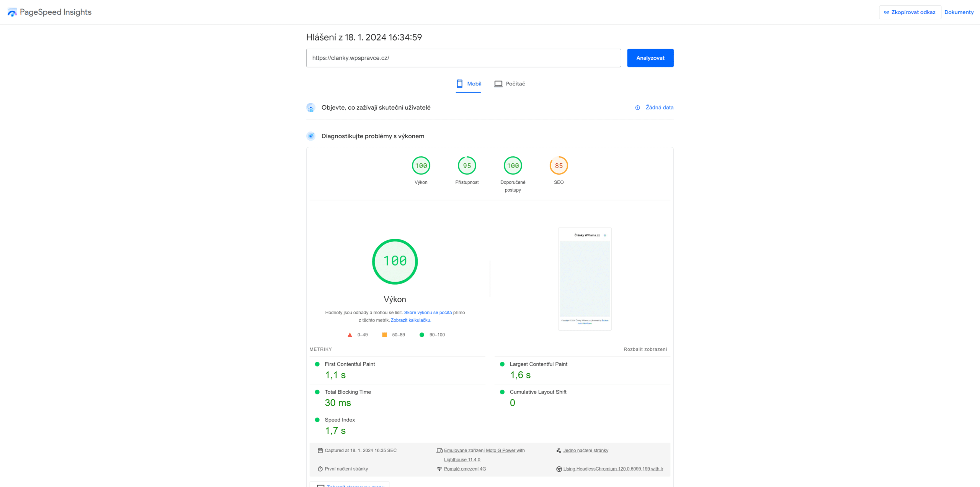
Task: Click the link icon beside Zkopírovat odkaz
Action: click(886, 12)
